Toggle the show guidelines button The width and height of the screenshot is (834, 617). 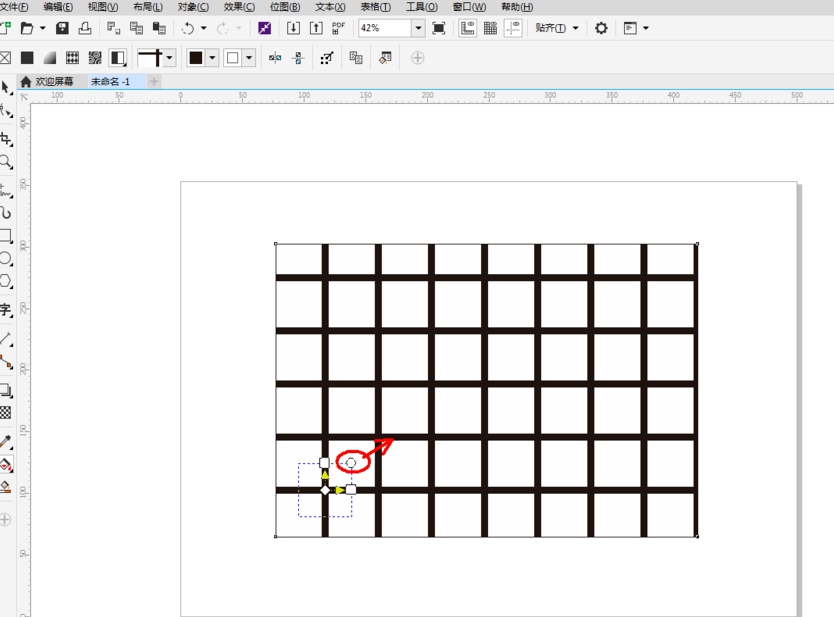513,28
